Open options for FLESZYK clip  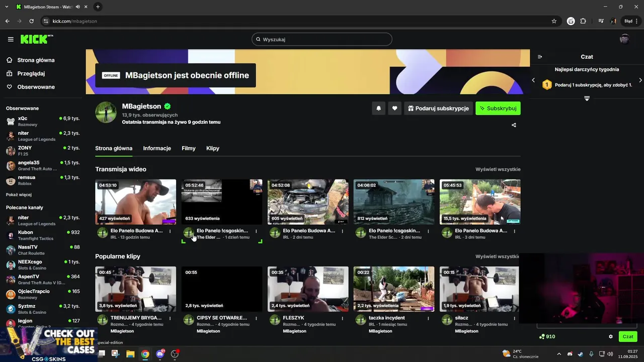(x=342, y=318)
